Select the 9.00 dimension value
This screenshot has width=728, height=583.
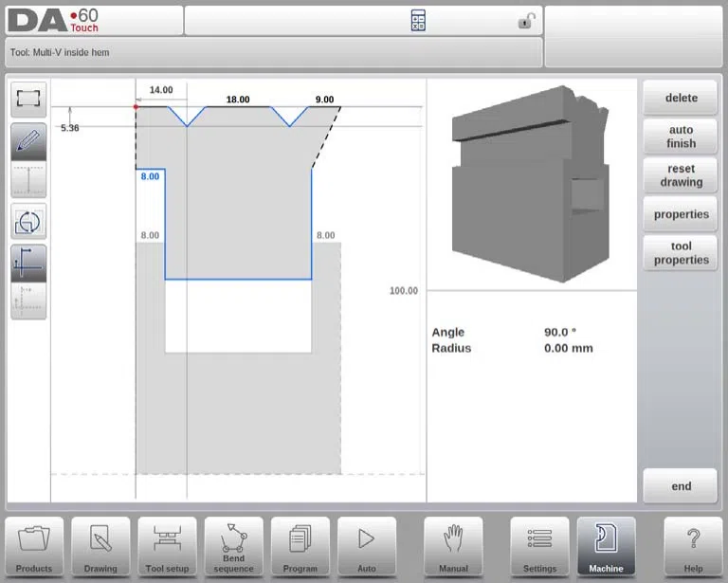point(324,100)
